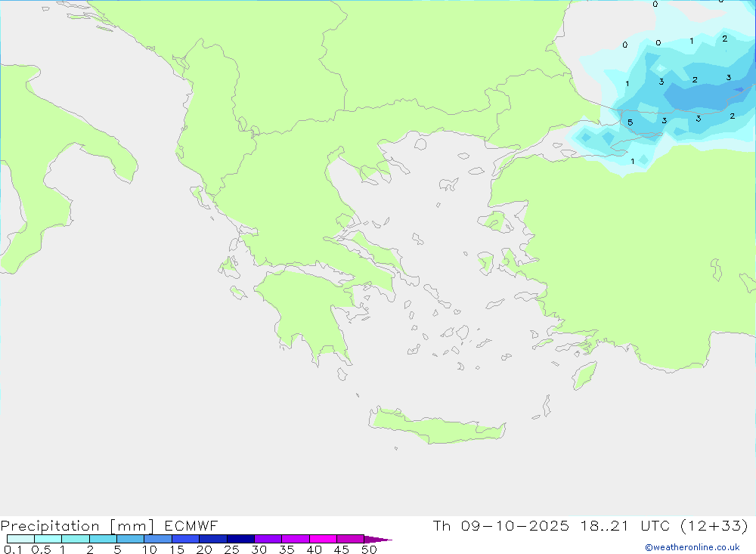Click the "(12+33)" forecast run text
Screen dimensions: 756x554
(x=714, y=525)
